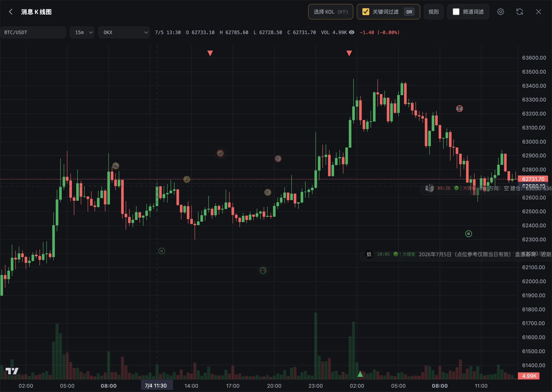Click the TradingView logo on the chart

pyautogui.click(x=12, y=371)
